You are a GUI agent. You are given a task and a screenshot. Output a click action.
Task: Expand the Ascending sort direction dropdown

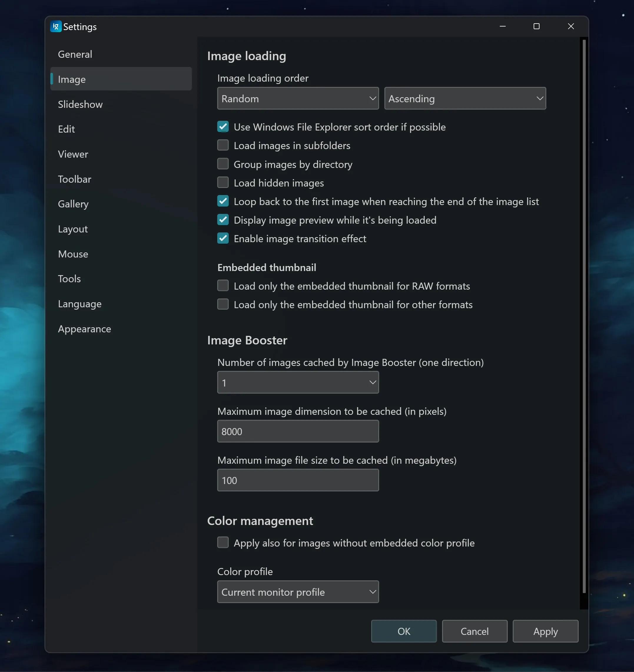(465, 98)
